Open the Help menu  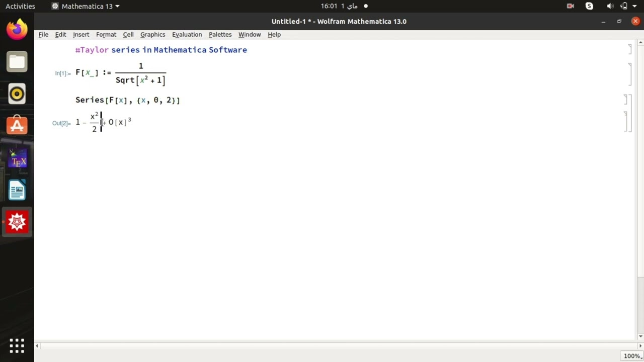click(x=274, y=34)
